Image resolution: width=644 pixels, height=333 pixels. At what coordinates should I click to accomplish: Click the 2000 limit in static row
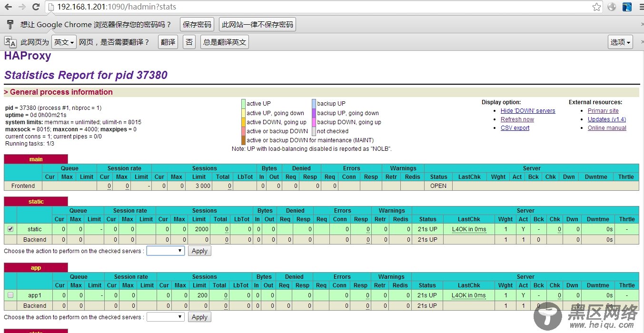click(x=202, y=229)
